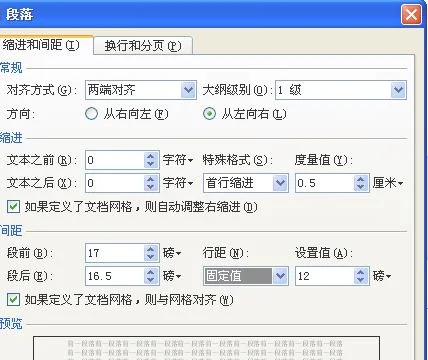Select the 缩进和间距 tab
Image resolution: width=428 pixels, height=360 pixels.
coord(42,45)
